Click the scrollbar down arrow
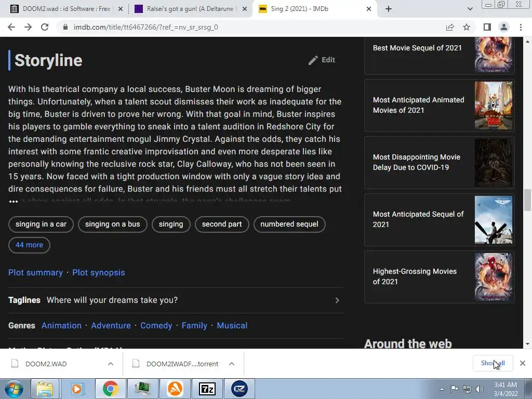Image resolution: width=532 pixels, height=399 pixels. click(x=527, y=344)
